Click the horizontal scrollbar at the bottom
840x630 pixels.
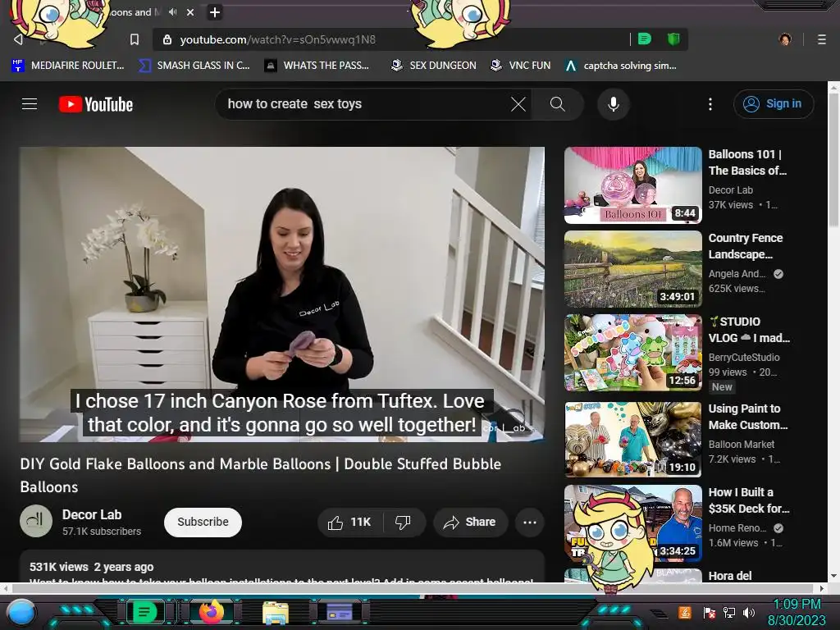[413, 588]
